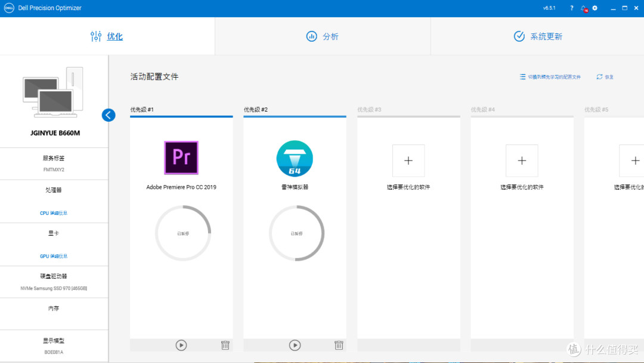This screenshot has width=644, height=363.
Task: Click the 内存 sidebar entry
Action: point(54,308)
